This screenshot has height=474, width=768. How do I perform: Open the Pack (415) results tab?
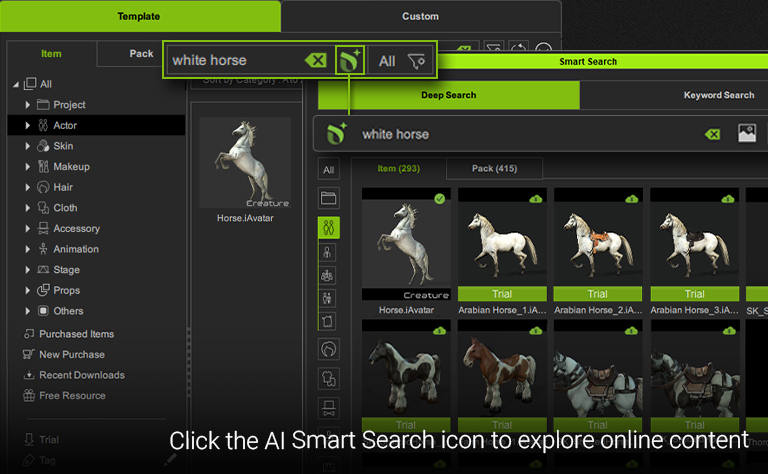[494, 168]
